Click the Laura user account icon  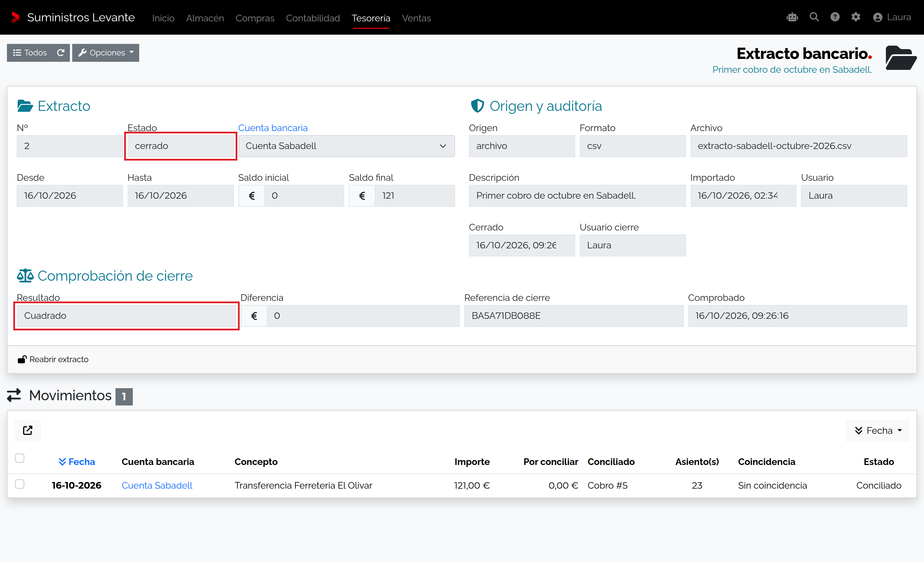coord(878,17)
